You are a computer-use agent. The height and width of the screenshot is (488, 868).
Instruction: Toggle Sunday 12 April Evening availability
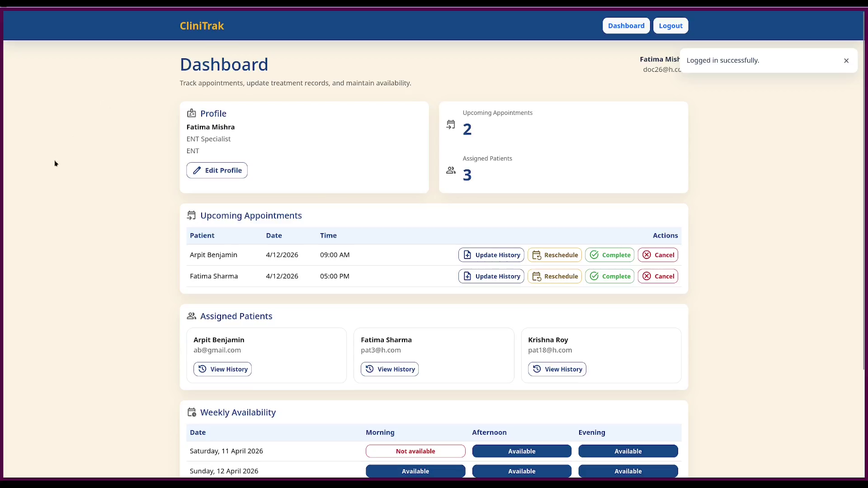628,471
